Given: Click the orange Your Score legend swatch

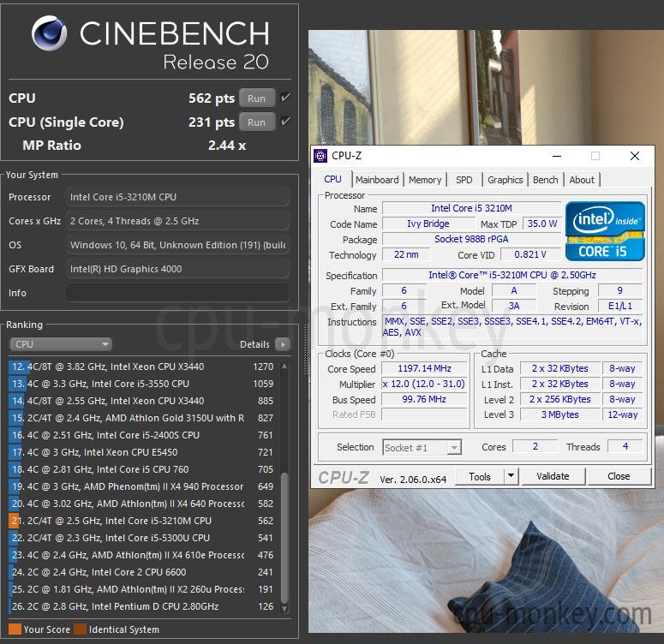Looking at the screenshot, I should click(15, 629).
